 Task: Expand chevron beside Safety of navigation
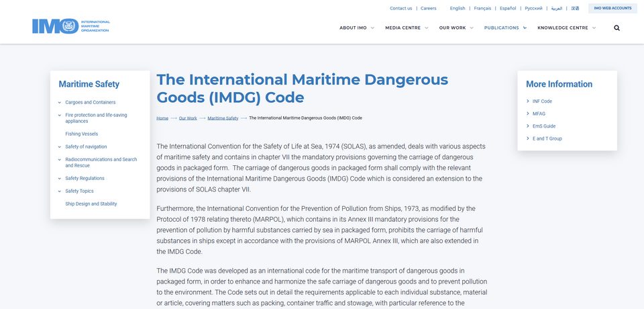pos(60,147)
